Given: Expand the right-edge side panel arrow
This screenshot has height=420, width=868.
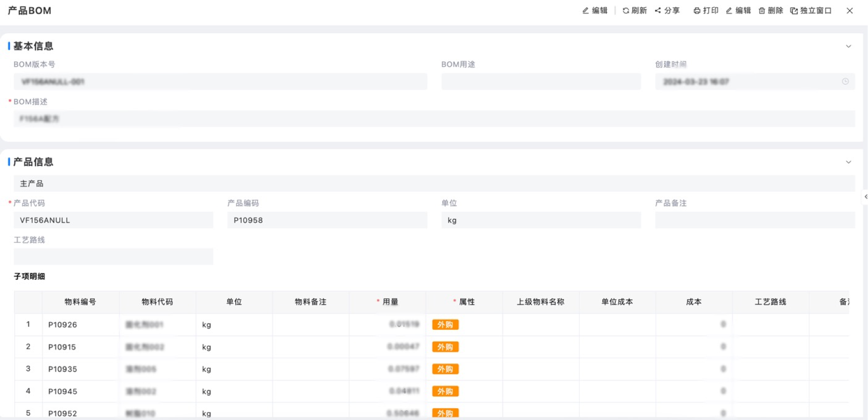Looking at the screenshot, I should (865, 197).
